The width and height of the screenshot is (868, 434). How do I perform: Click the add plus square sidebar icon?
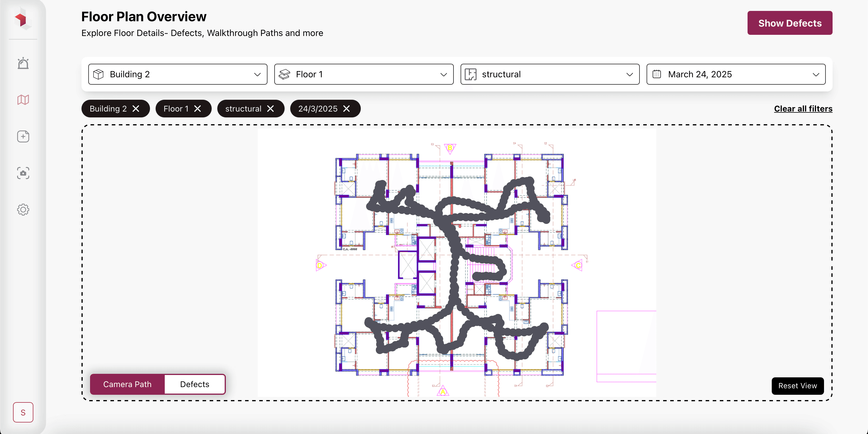click(x=23, y=136)
